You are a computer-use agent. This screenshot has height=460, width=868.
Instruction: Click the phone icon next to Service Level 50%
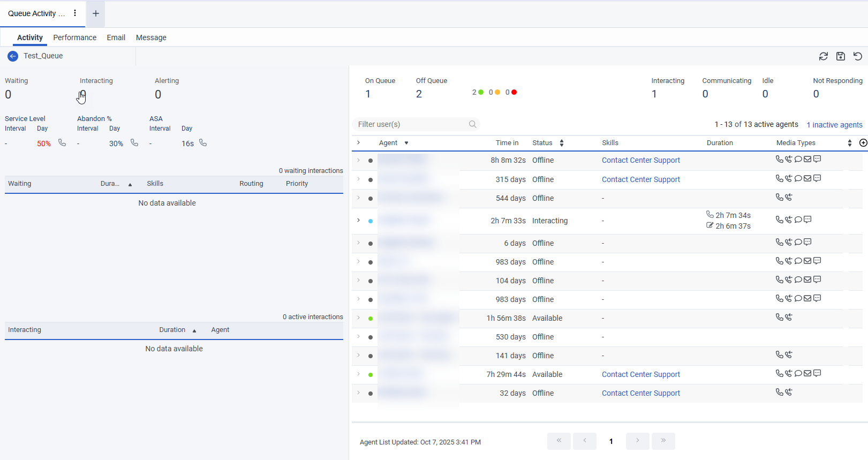pos(62,143)
